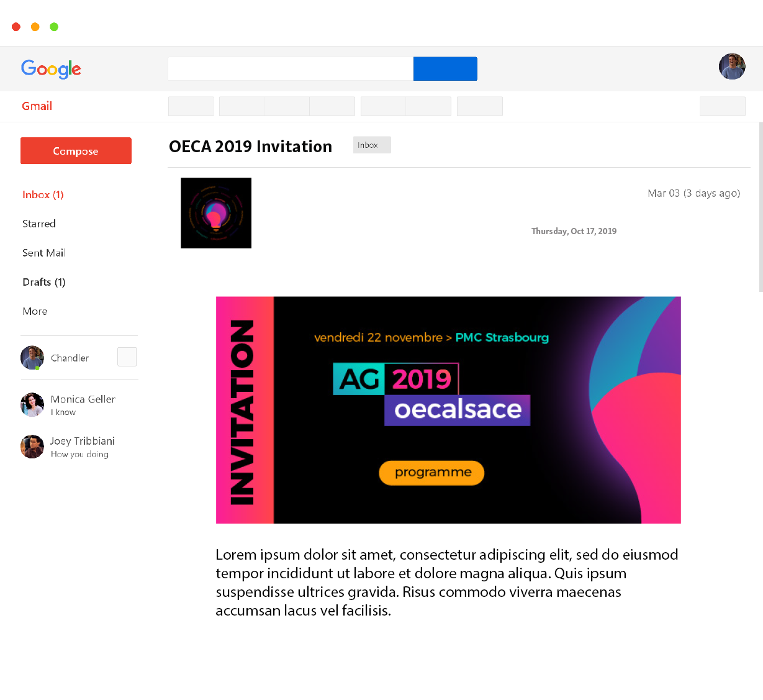This screenshot has height=700, width=763.
Task: Open Monica Geller's chat
Action: click(68, 405)
